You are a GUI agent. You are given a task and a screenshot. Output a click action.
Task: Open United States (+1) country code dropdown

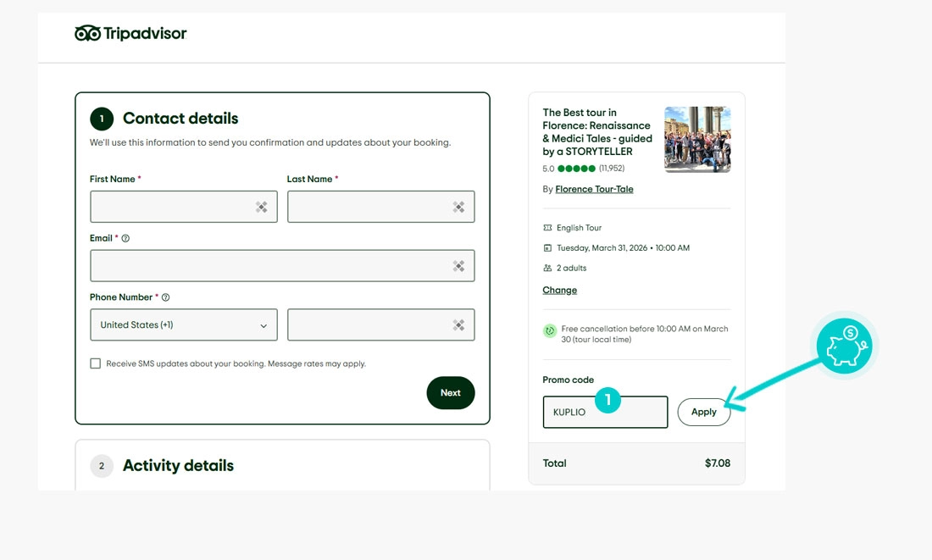coord(184,324)
